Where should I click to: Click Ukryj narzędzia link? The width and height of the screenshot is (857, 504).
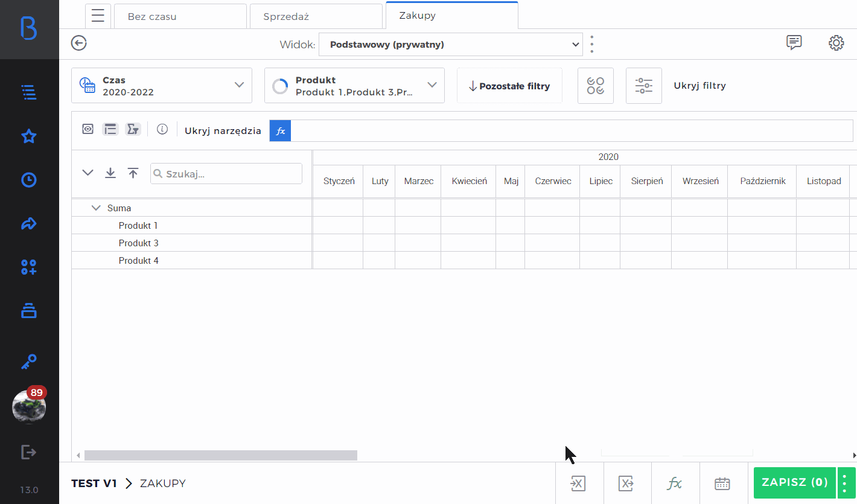[x=223, y=130]
